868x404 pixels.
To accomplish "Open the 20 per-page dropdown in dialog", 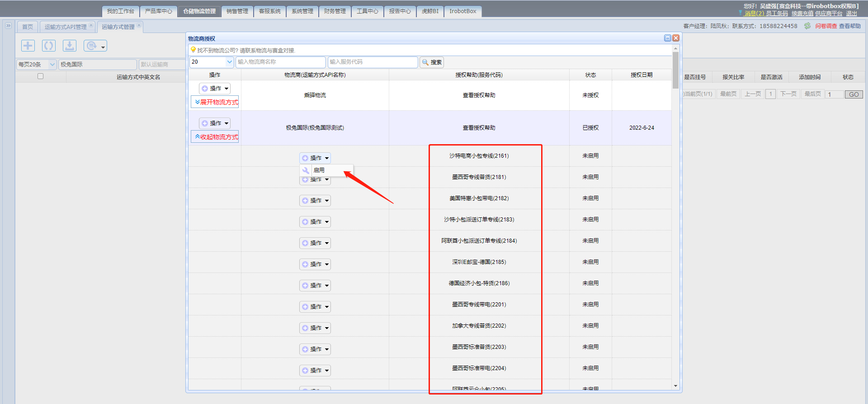I will (212, 62).
